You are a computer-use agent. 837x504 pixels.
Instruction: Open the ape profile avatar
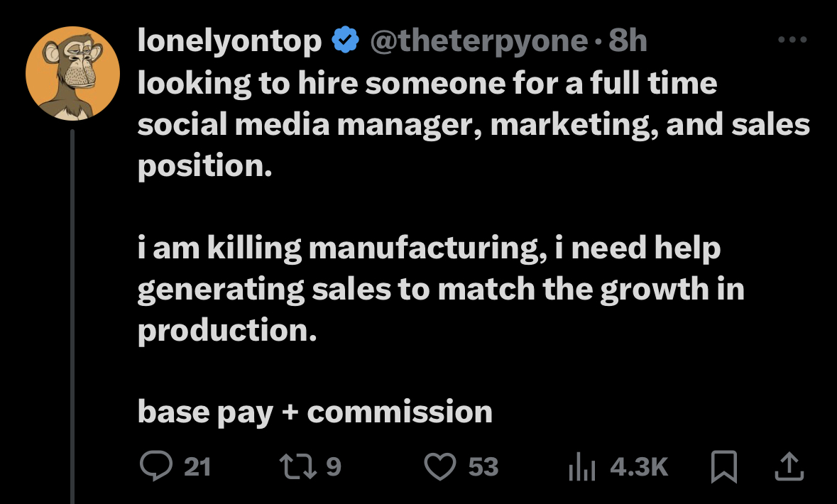click(x=72, y=73)
